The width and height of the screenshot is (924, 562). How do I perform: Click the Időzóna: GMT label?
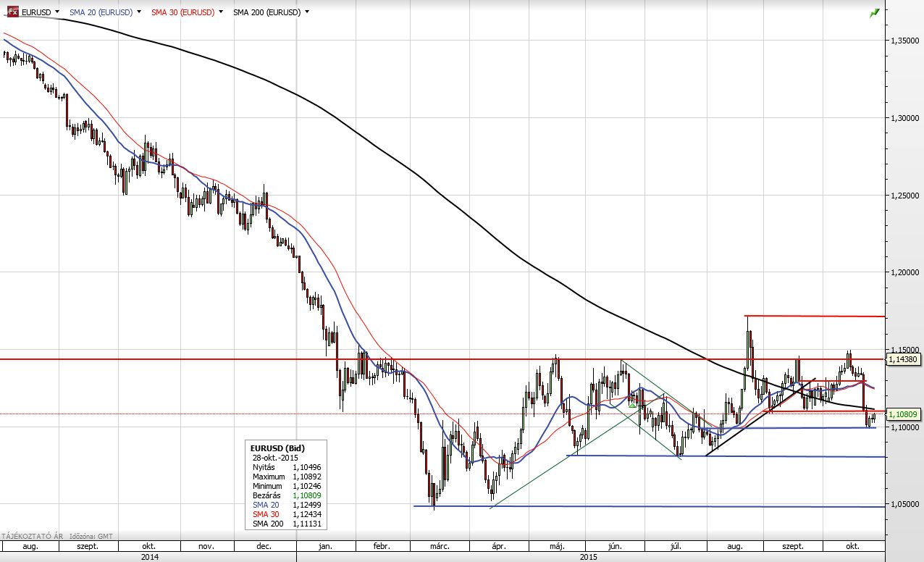coord(92,536)
